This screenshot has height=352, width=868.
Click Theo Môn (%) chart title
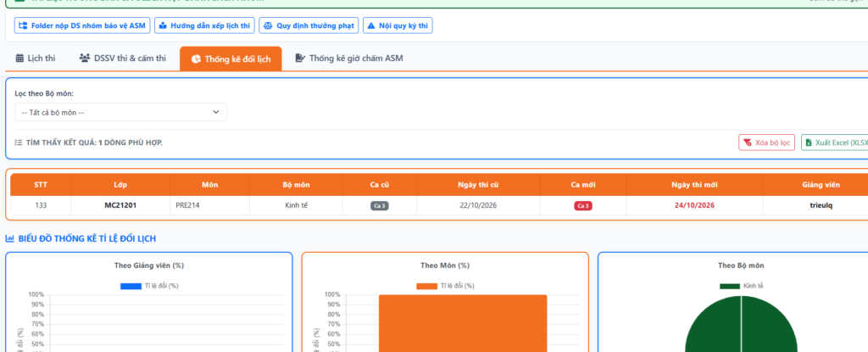[x=445, y=265]
